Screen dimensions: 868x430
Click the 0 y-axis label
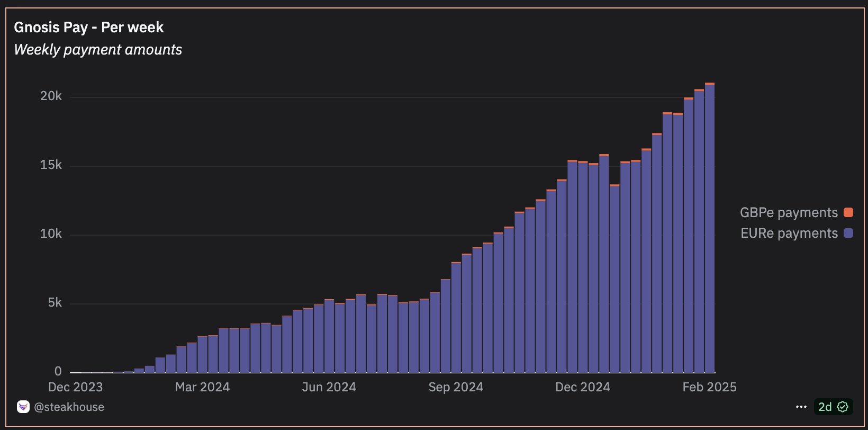[58, 371]
